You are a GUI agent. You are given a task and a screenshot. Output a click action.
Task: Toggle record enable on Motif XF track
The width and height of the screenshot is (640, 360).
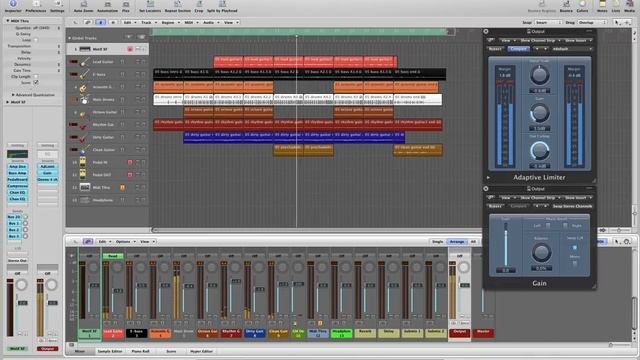point(130,49)
